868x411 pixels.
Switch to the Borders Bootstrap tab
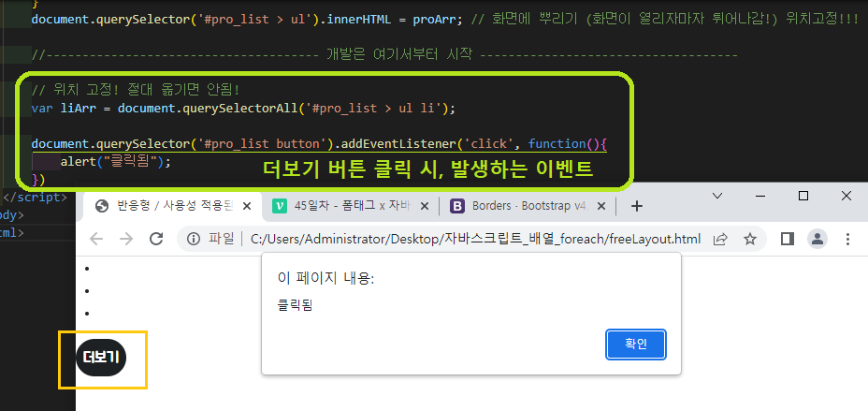pyautogui.click(x=527, y=206)
